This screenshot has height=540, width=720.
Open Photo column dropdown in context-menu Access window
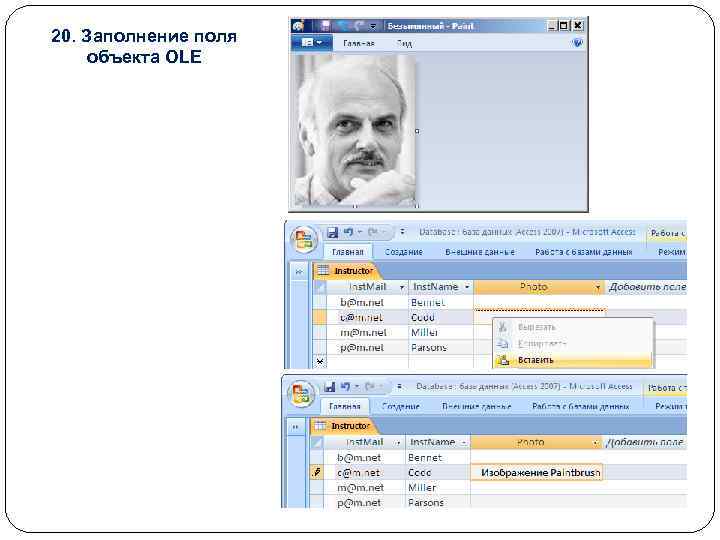tap(598, 287)
